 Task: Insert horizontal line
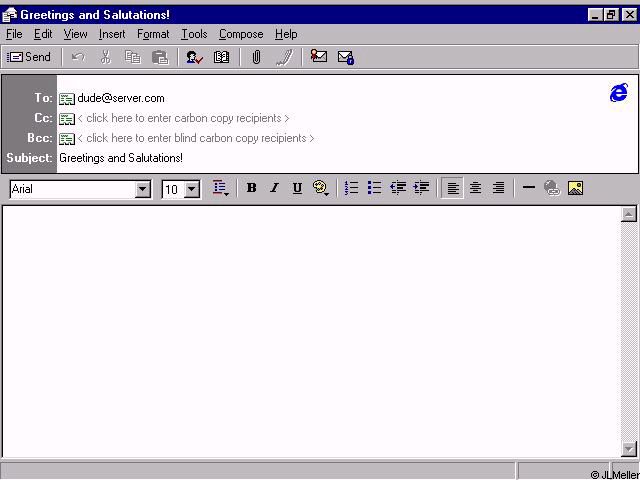[529, 188]
